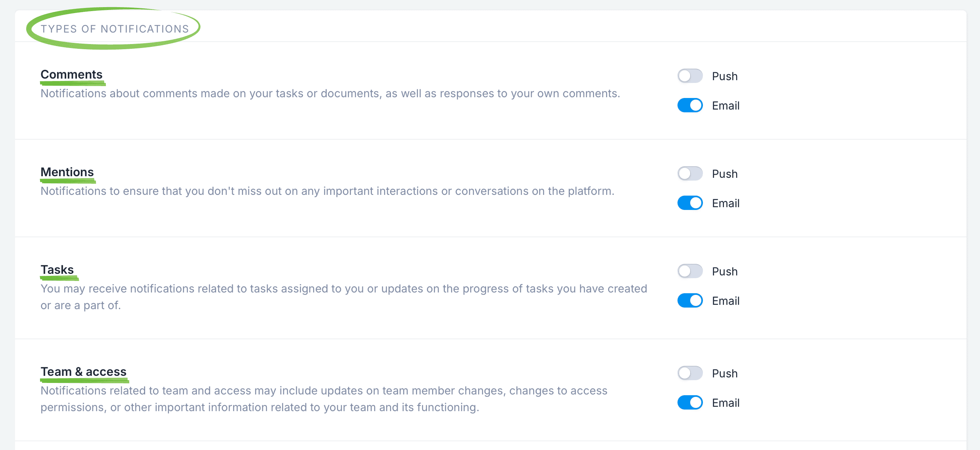This screenshot has height=450, width=980.
Task: Click the Push label under Comments
Action: click(x=724, y=76)
